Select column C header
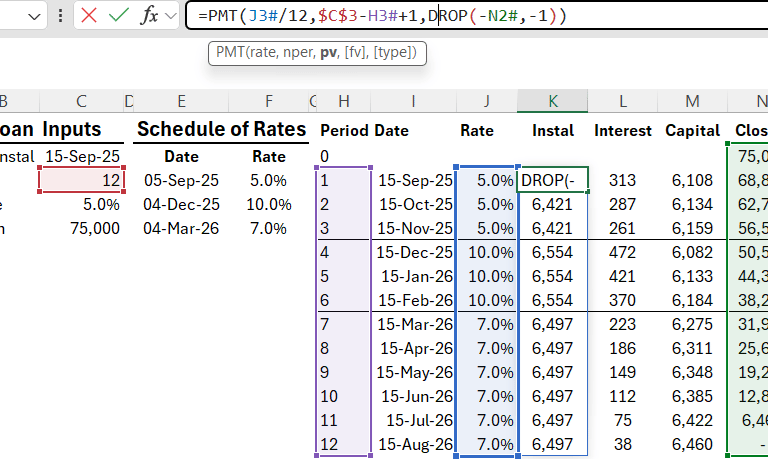This screenshot has height=459, width=768. (81, 101)
